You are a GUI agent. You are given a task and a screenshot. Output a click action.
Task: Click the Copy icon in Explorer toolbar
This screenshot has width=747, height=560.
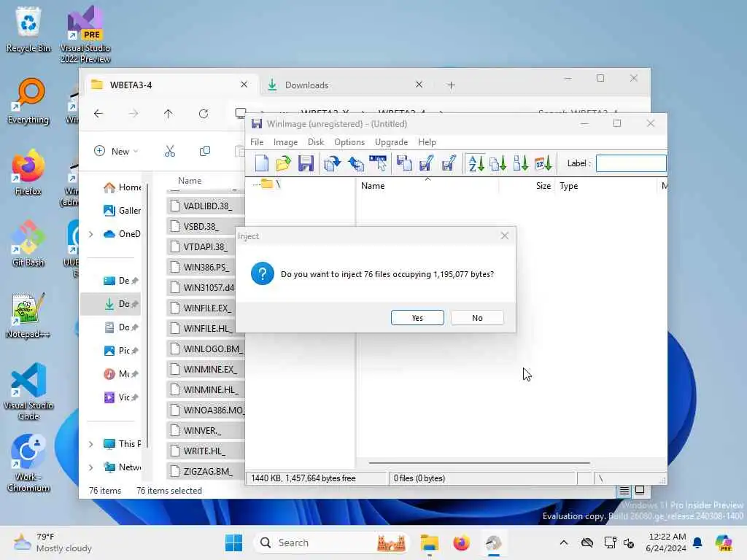(205, 151)
